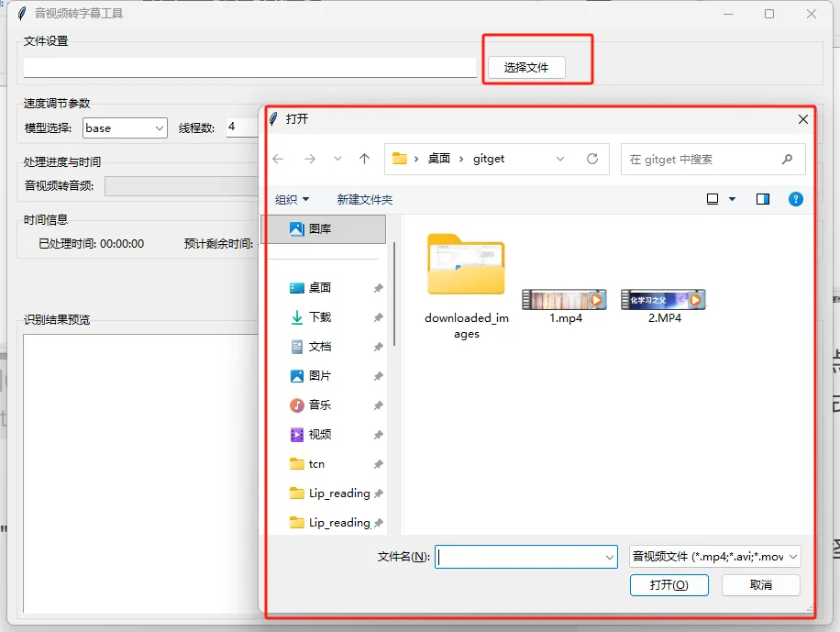This screenshot has width=840, height=632.
Task: Open the 音视频文件 file type filter
Action: pyautogui.click(x=715, y=557)
